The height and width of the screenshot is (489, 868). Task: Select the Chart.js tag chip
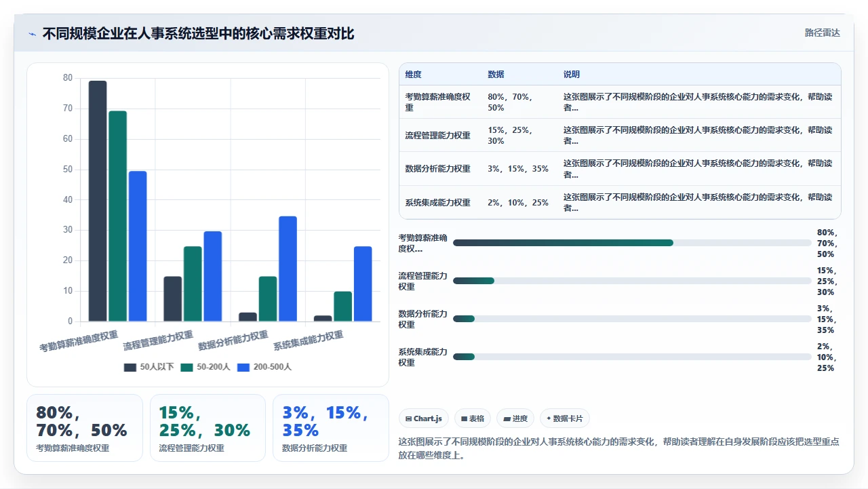click(423, 418)
